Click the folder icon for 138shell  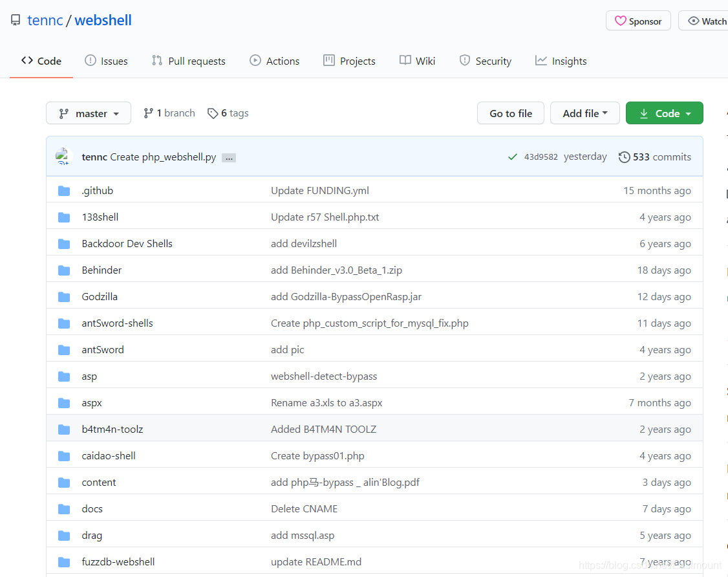pyautogui.click(x=64, y=217)
